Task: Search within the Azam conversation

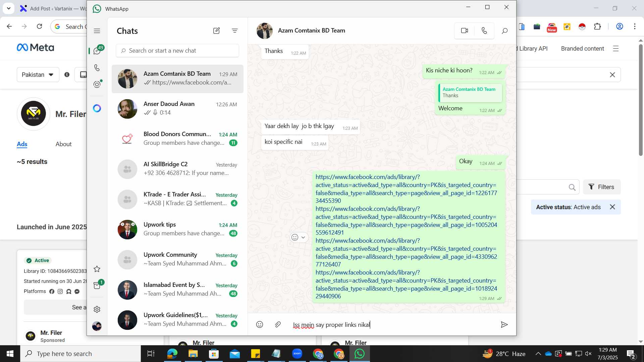Action: (x=504, y=31)
